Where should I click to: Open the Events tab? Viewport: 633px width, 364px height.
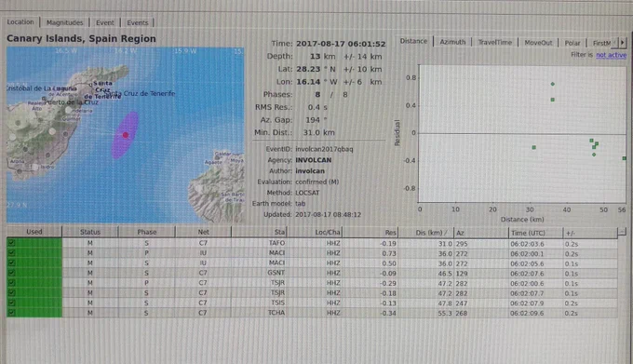(x=138, y=22)
